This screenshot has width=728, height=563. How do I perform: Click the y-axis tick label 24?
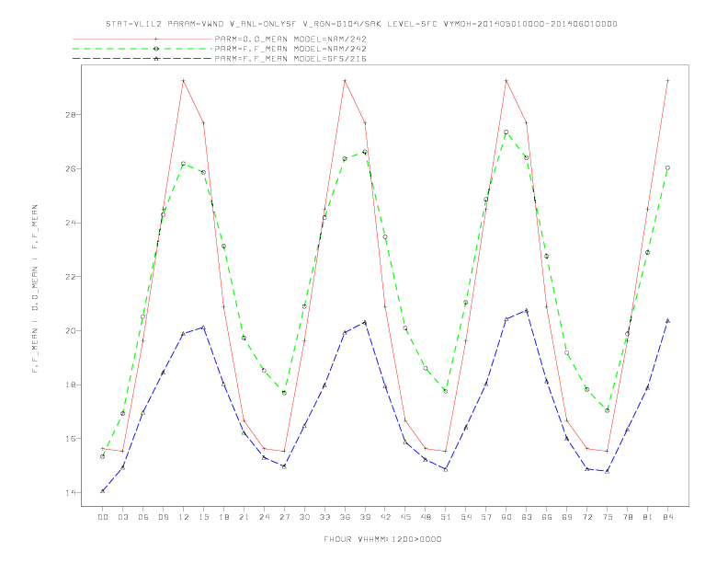coord(72,223)
